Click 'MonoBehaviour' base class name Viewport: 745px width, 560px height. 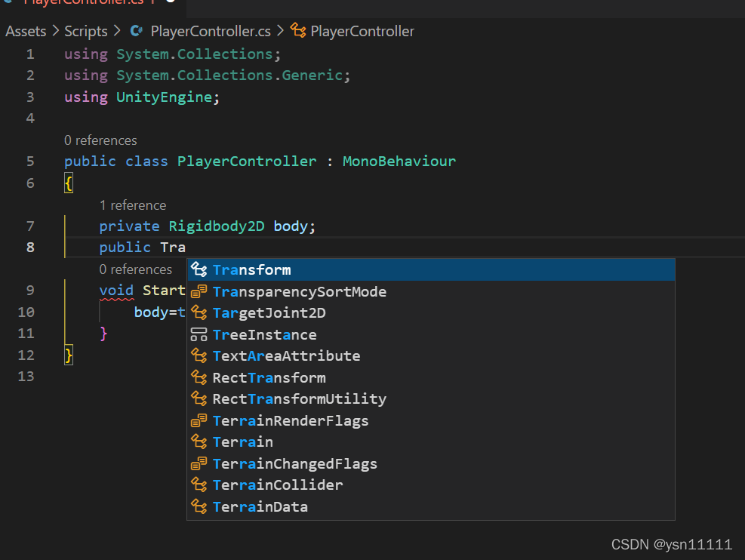399,161
